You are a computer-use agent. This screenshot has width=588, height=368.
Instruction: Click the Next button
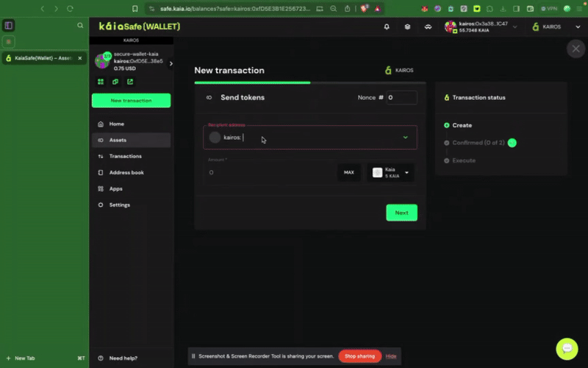pos(401,213)
